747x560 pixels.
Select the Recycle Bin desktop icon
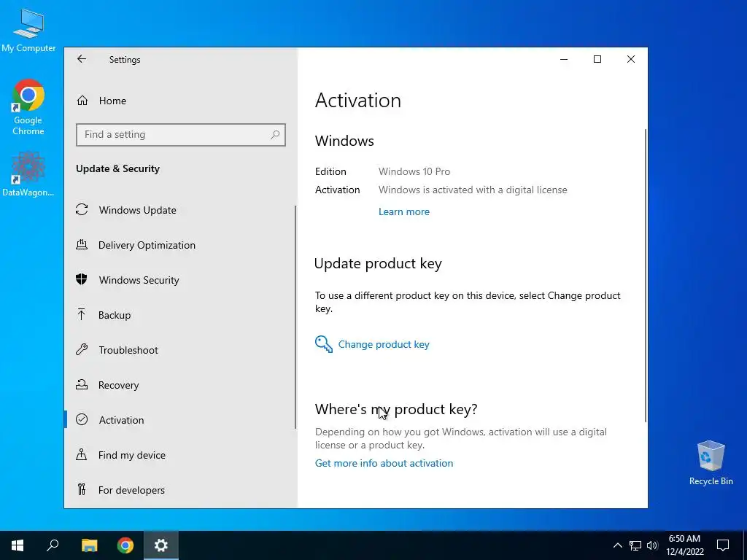click(x=711, y=463)
